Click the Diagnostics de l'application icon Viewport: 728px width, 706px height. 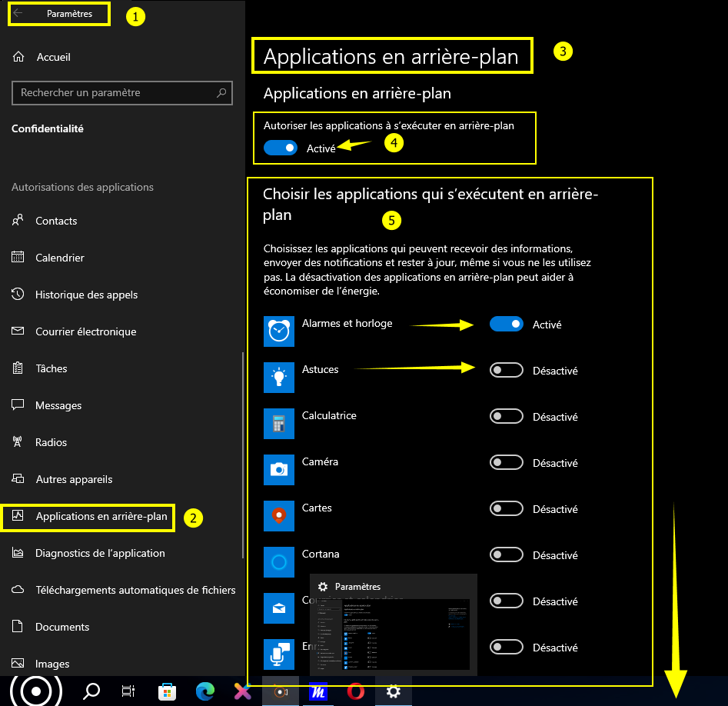[18, 553]
